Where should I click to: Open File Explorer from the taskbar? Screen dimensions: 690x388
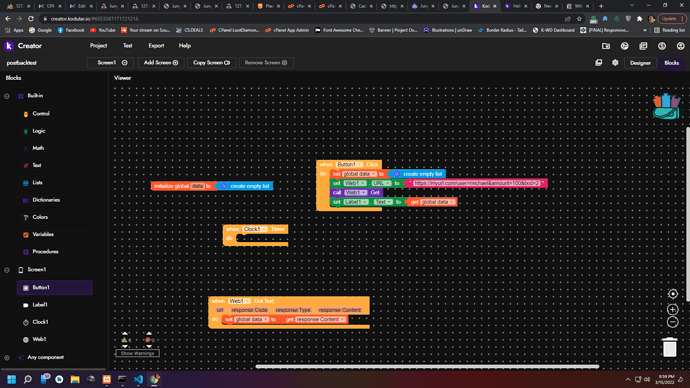[75, 379]
